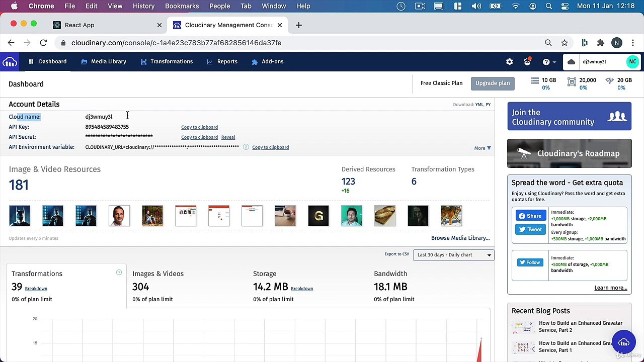The image size is (644, 362).
Task: Open Storage Breakdown link
Action: [302, 289]
